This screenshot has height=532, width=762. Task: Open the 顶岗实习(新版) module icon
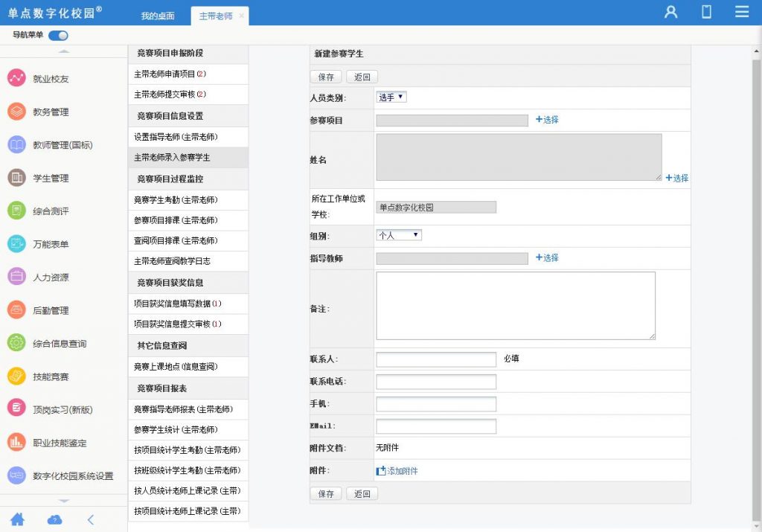coord(16,408)
